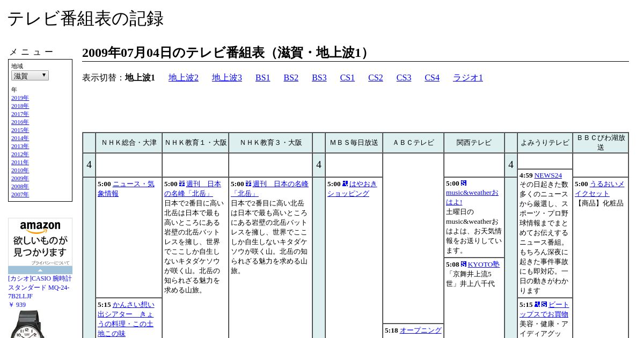This screenshot has height=338, width=644.
Task: Click the 関西テレビ column header
Action: click(474, 143)
